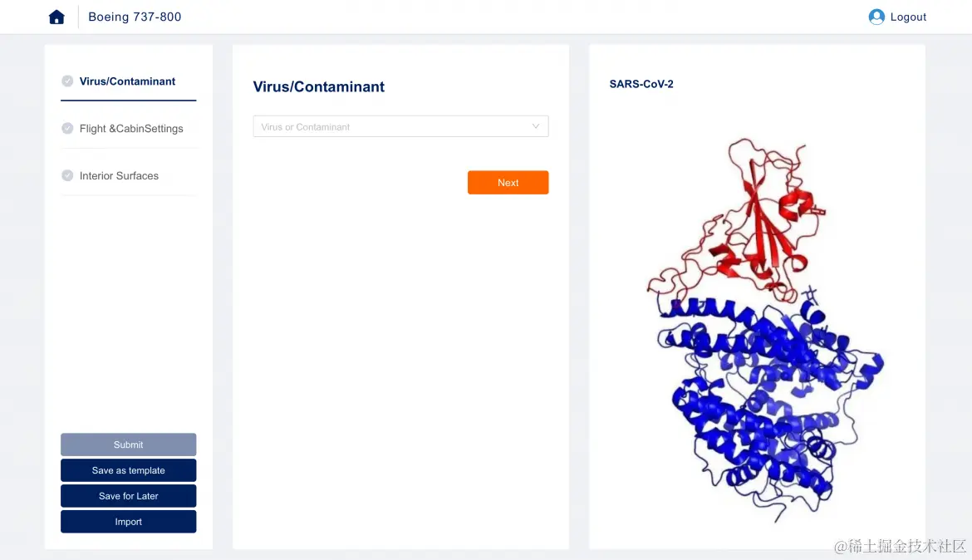Click the user avatar icon beside Logout
The height and width of the screenshot is (560, 972).
pyautogui.click(x=876, y=17)
